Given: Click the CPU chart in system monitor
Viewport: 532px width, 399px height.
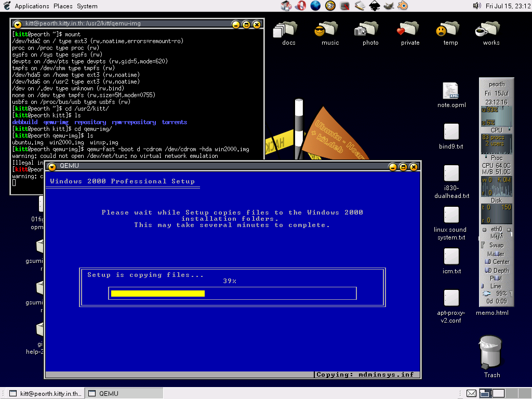Looking at the screenshot, I should click(496, 116).
